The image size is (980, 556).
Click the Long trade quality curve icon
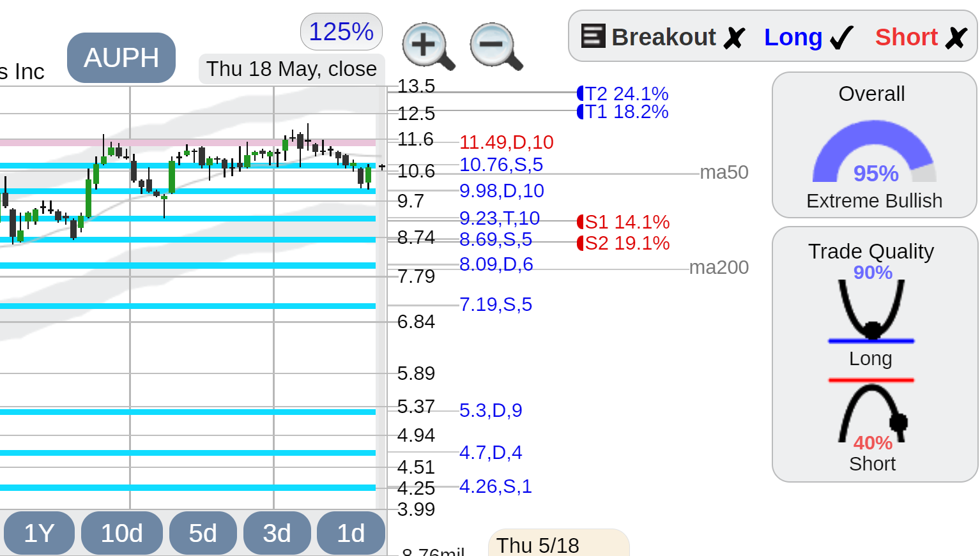871,311
